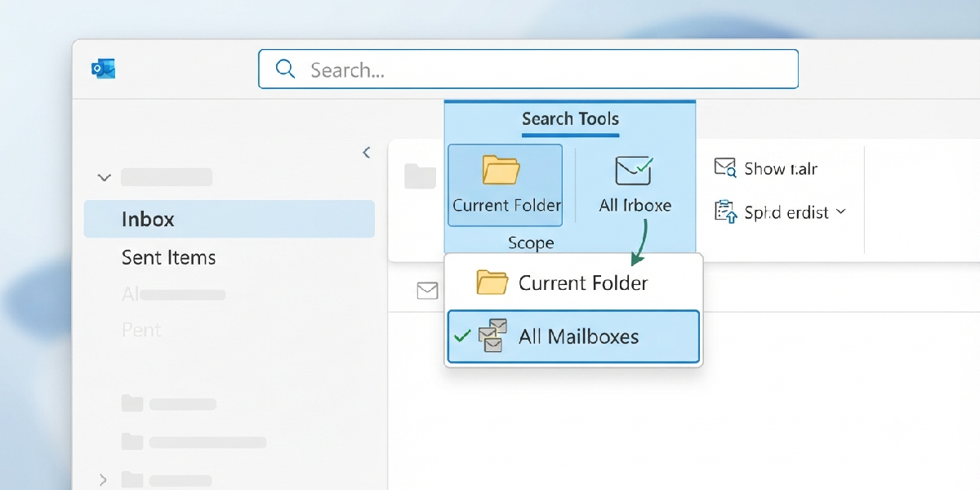Open the Inbox folder

point(229,219)
